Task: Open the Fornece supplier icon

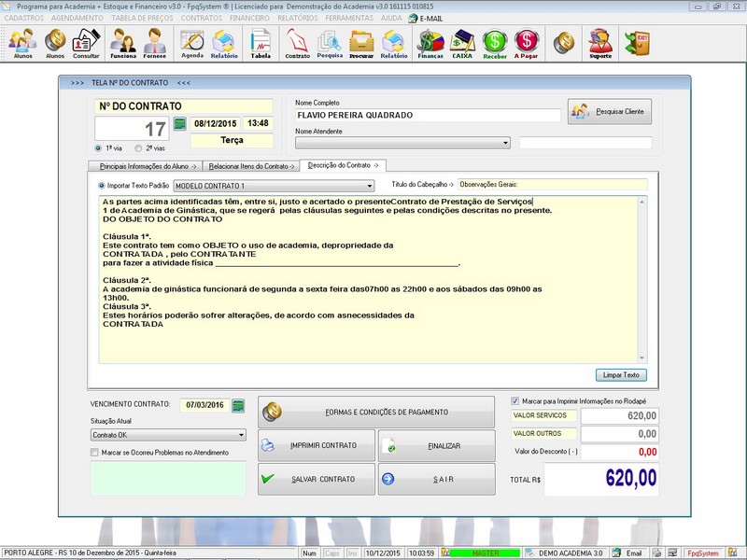Action: coord(154,43)
